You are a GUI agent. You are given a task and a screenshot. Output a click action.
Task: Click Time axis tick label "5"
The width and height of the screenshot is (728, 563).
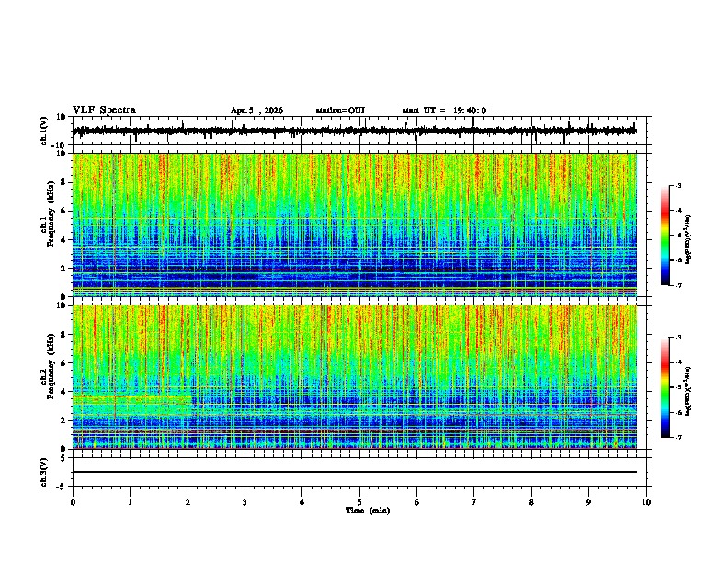point(359,502)
